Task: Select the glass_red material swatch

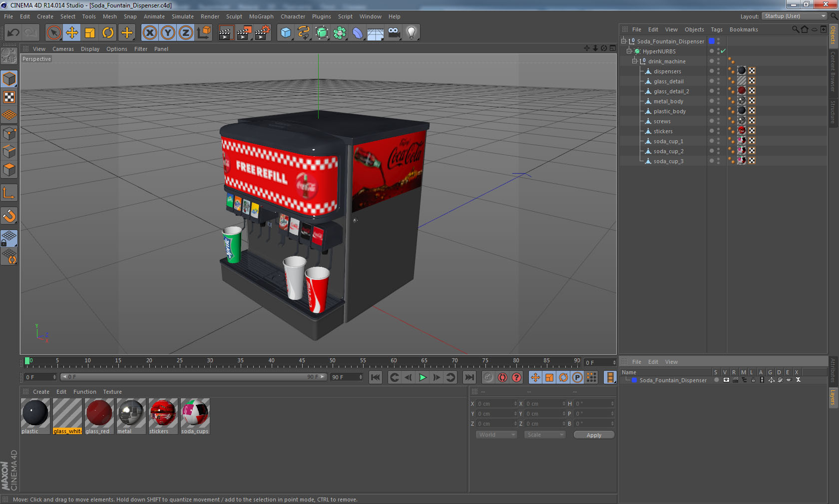Action: (x=99, y=416)
